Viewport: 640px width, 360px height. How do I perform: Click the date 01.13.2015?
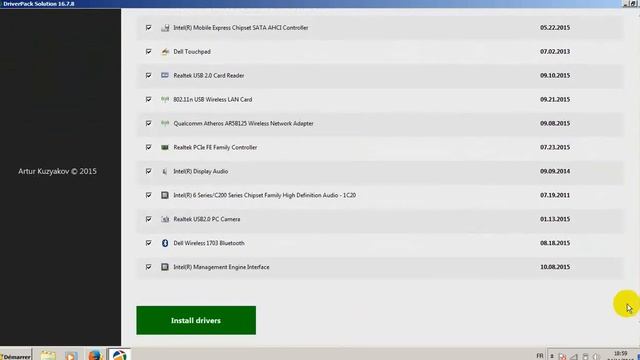[x=555, y=219]
